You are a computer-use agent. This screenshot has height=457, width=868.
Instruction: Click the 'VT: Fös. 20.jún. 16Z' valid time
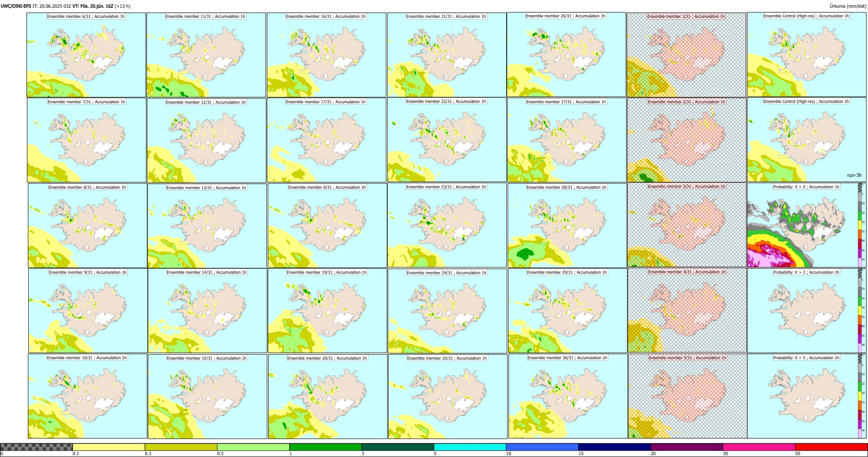coord(93,6)
